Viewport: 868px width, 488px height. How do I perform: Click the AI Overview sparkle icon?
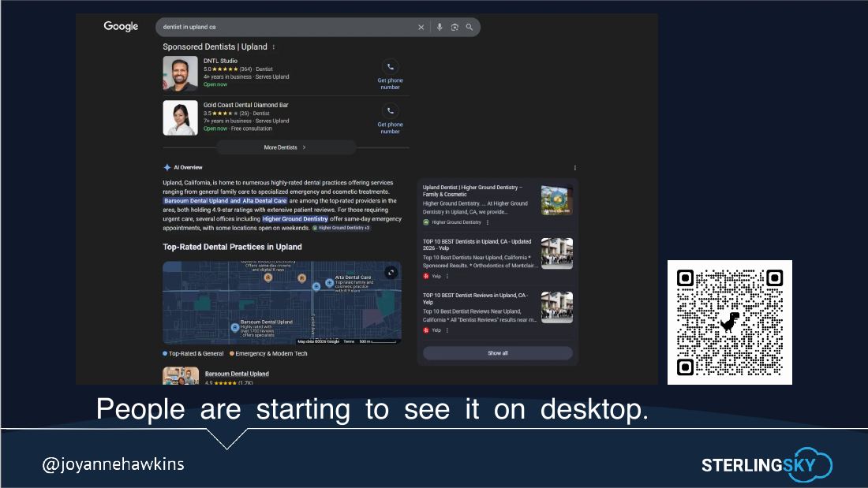pos(166,168)
